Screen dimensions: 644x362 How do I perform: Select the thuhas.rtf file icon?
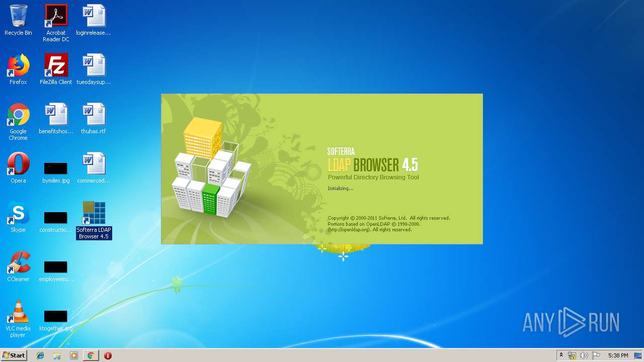(94, 119)
